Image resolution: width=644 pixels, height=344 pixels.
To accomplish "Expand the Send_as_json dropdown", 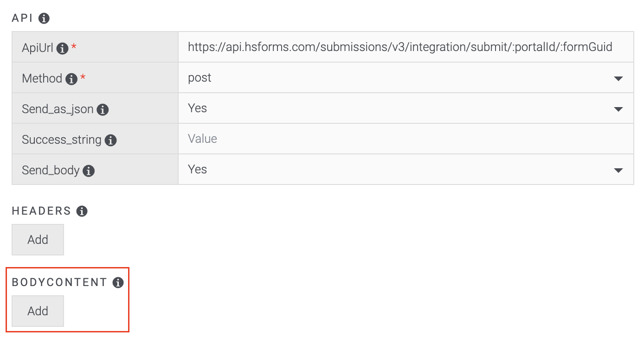I will 406,108.
